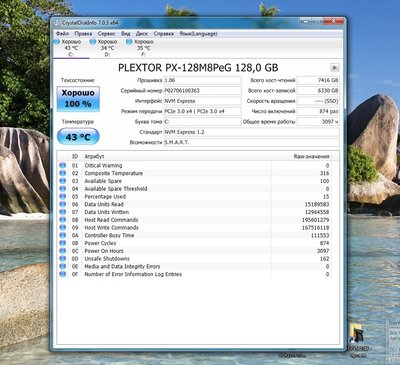Screen dimensions: 400x365
Task: Click the Хорошо 100 % health status button
Action: 78,99
